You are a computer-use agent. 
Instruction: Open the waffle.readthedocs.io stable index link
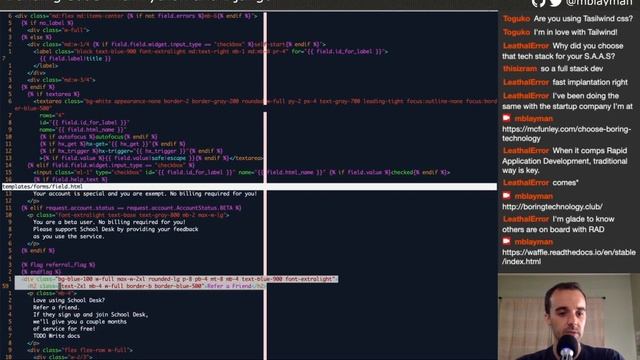pos(569,257)
